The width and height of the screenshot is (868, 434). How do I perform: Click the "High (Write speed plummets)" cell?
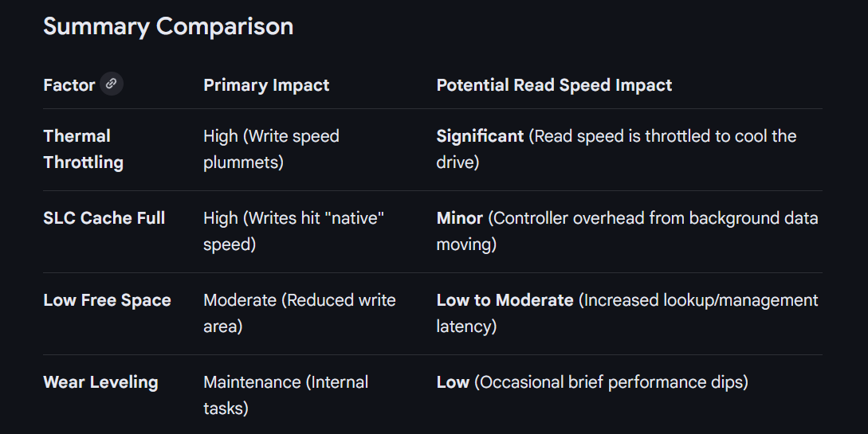pos(271,149)
